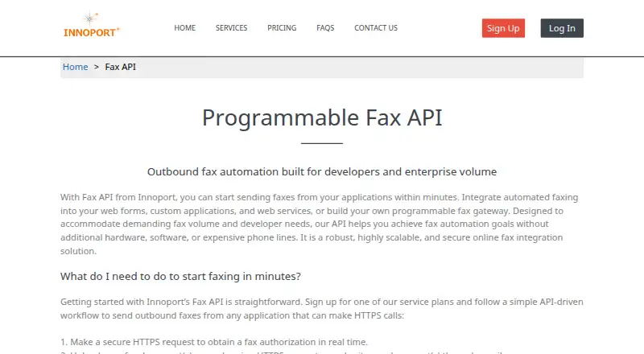Click the Outbound fax automation subtitle
The width and height of the screenshot is (644, 354).
click(322, 171)
